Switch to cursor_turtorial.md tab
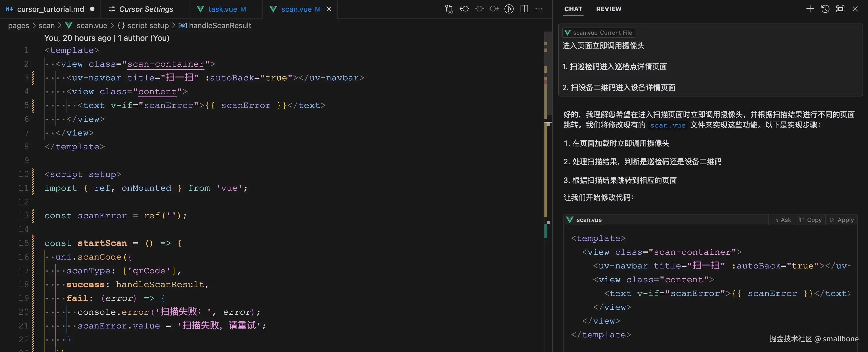Viewport: 868px width, 352px height. click(51, 9)
